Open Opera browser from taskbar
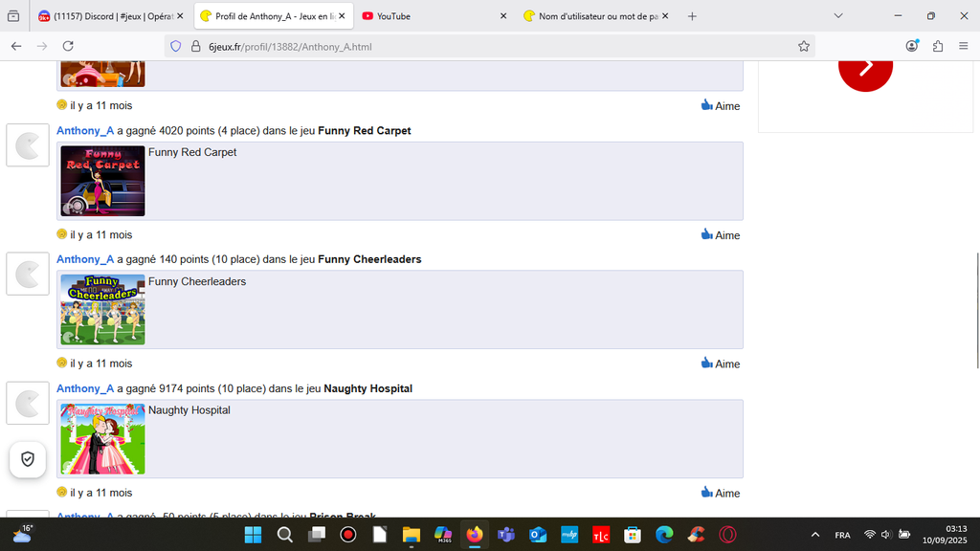Viewport: 980px width, 551px height. (727, 535)
